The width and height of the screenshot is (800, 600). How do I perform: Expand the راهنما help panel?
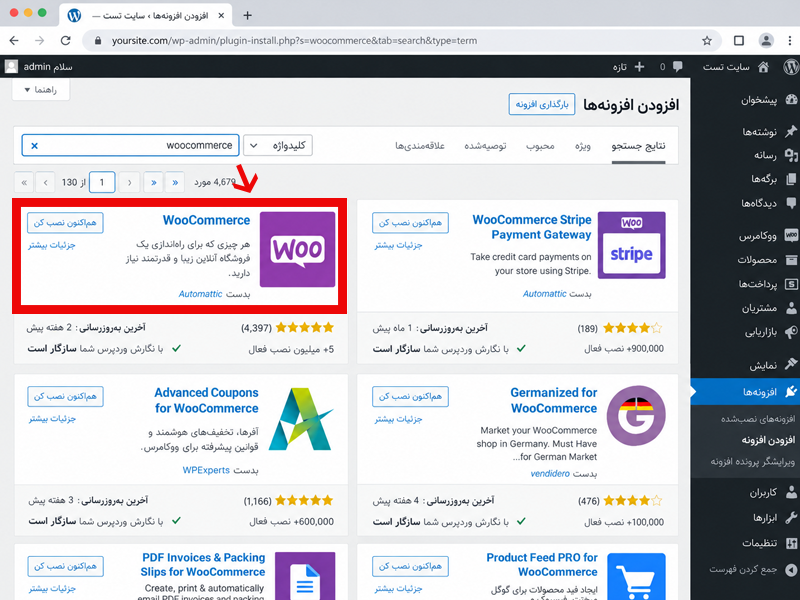click(41, 90)
